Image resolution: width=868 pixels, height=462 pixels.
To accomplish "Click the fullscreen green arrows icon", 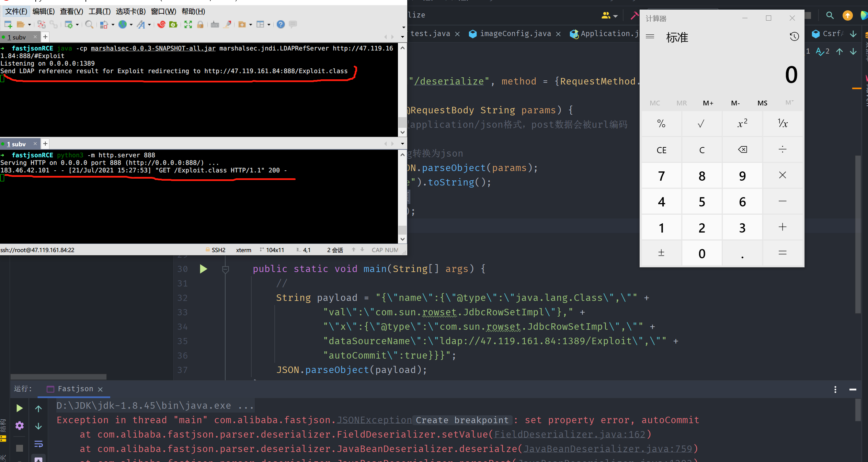I will 188,24.
